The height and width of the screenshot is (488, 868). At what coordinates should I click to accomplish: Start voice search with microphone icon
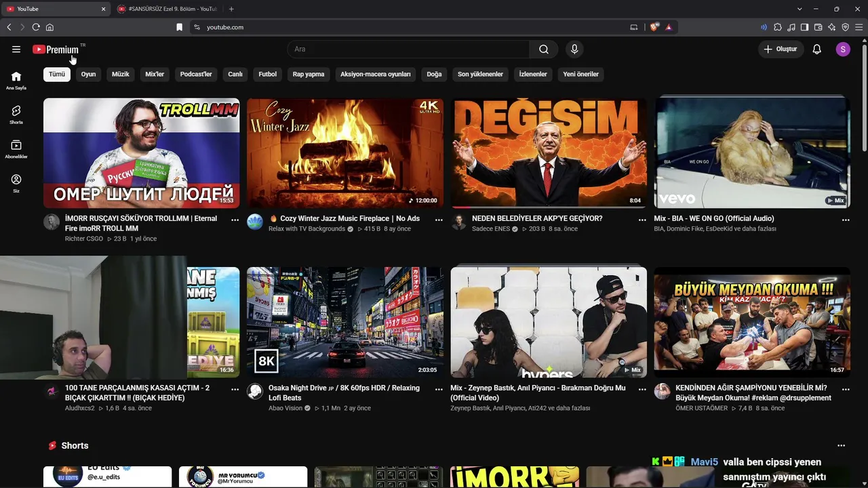[574, 49]
